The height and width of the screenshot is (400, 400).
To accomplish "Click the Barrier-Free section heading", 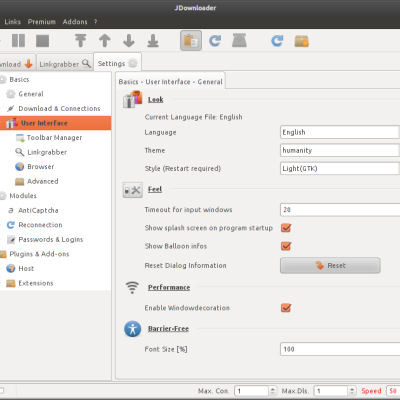I will pyautogui.click(x=168, y=329).
